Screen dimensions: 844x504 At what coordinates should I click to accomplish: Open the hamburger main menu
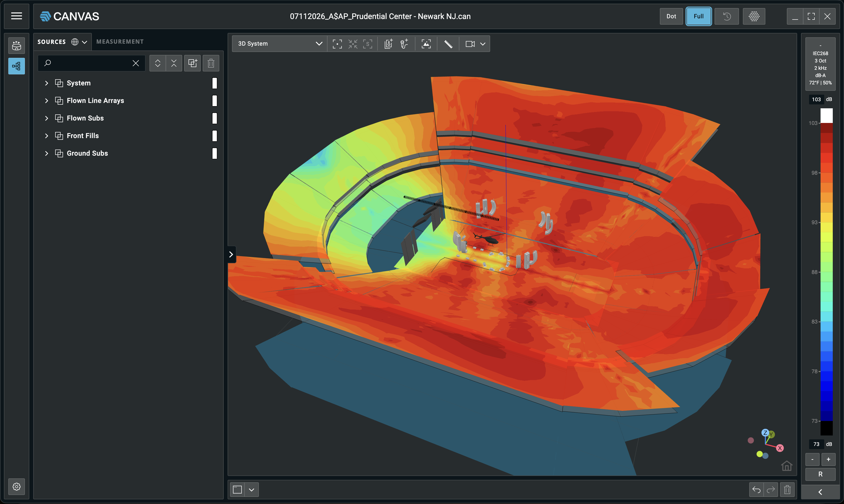click(x=16, y=16)
